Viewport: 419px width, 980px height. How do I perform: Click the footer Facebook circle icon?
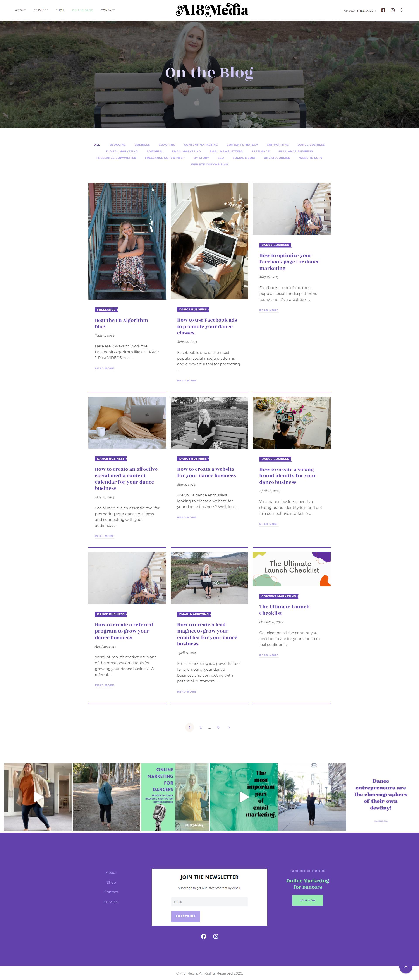pyautogui.click(x=204, y=936)
